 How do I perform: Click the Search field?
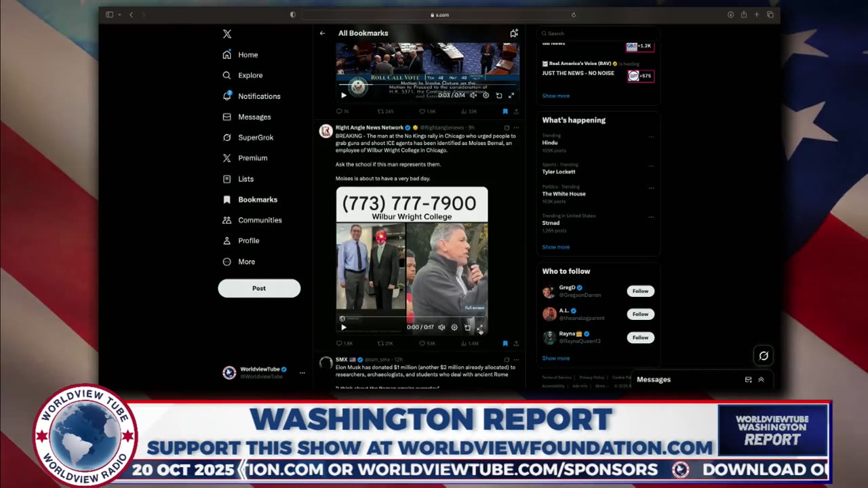[598, 33]
